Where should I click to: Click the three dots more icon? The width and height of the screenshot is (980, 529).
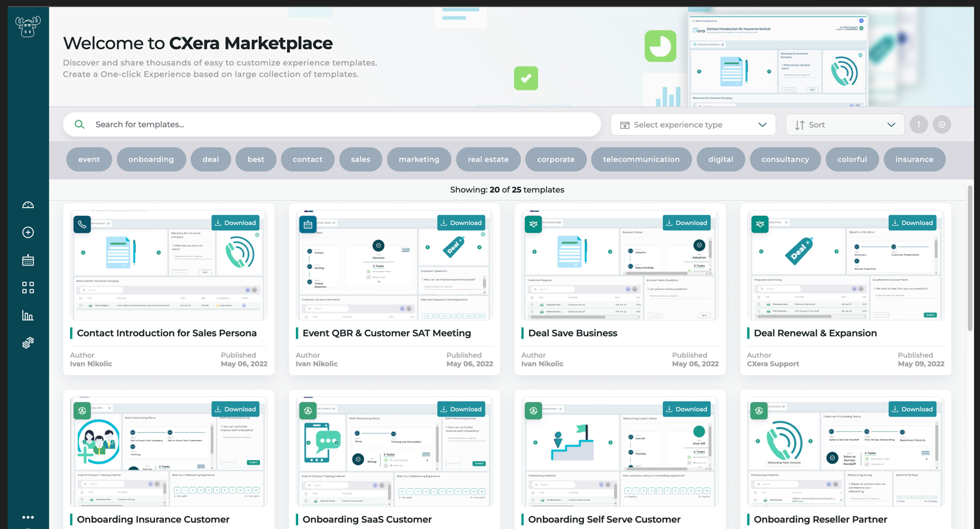pyautogui.click(x=28, y=517)
